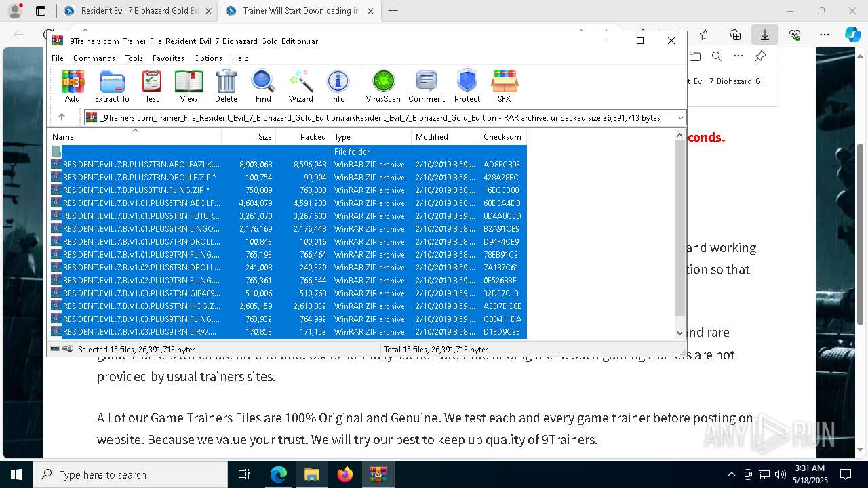The height and width of the screenshot is (488, 868).
Task: Select RESIDENT.EVIL.7.B.V1.03.PLUS9TRN.LIRW file
Action: click(288, 332)
